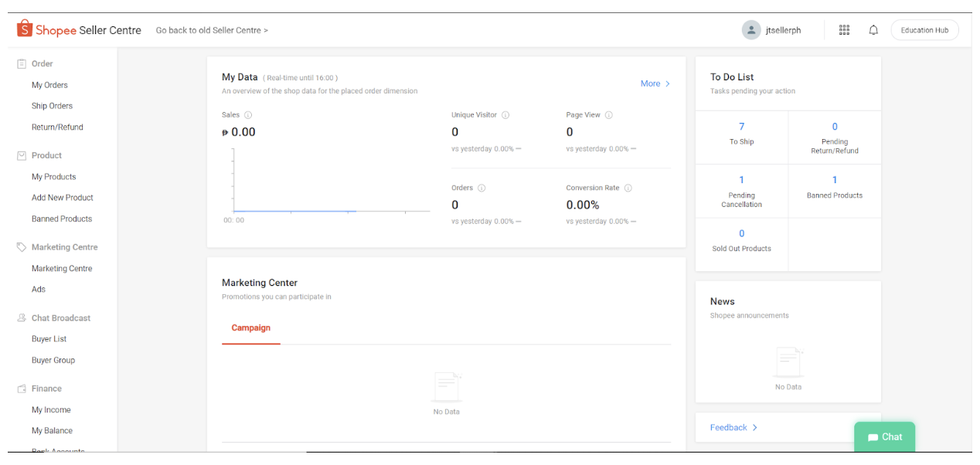
Task: Click the info icon next to Orders
Action: (481, 188)
